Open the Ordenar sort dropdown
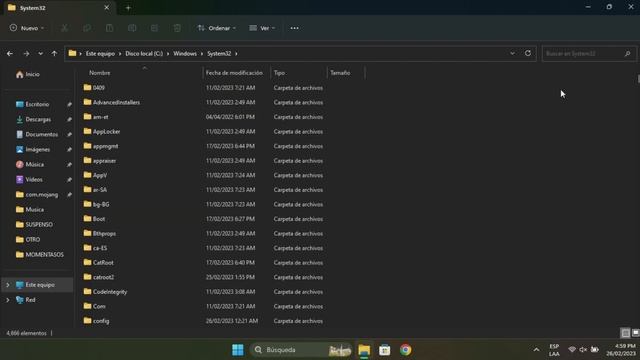640x360 pixels. [217, 28]
